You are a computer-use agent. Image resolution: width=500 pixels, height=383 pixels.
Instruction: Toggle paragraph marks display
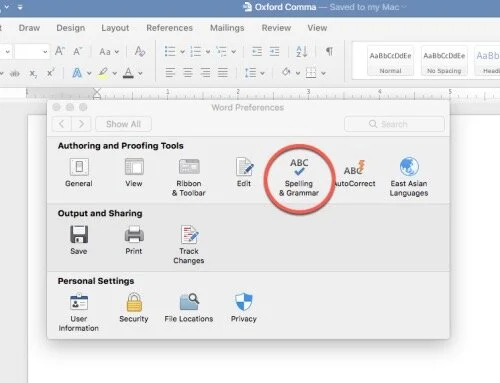pyautogui.click(x=329, y=51)
